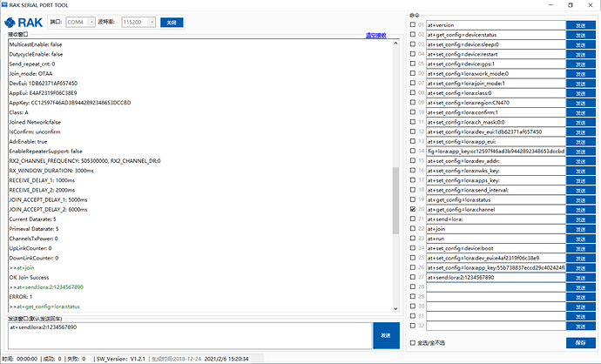Image resolution: width=601 pixels, height=364 pixels.
Task: Click the empty command field in row 28
Action: tap(495, 287)
